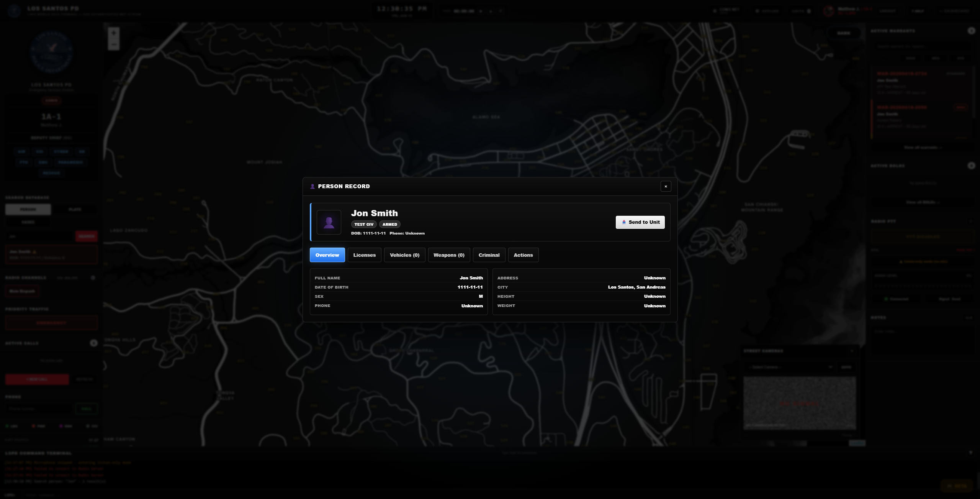
Task: Click the Los Santos PD department seal
Action: (x=51, y=52)
